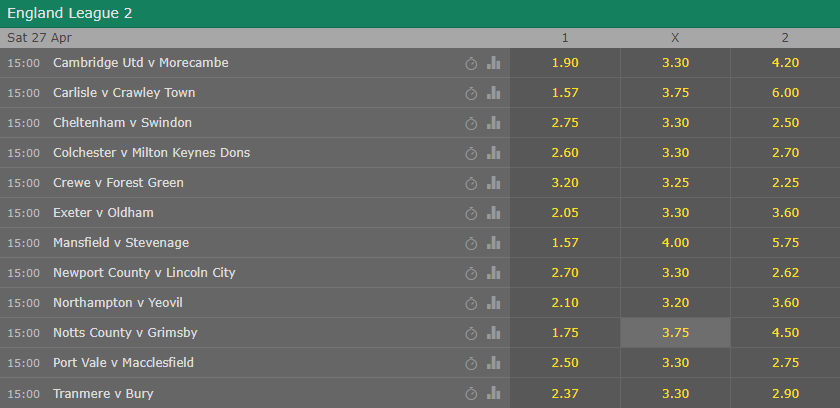Click stopwatch icon for Tranmere v Bury
The image size is (840, 408).
(x=471, y=394)
